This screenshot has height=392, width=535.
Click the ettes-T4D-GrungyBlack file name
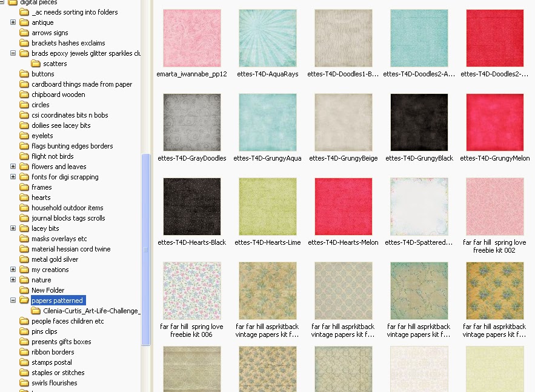point(419,158)
